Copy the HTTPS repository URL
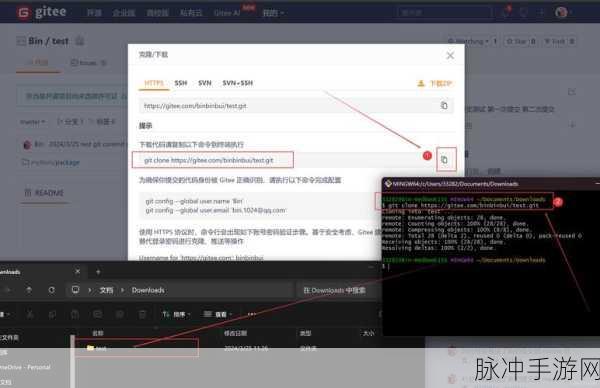Image resolution: width=600 pixels, height=388 pixels. 444,106
